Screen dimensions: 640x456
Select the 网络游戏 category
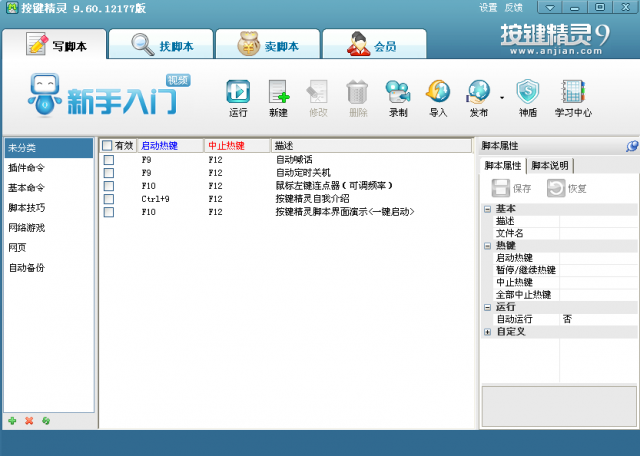49,228
